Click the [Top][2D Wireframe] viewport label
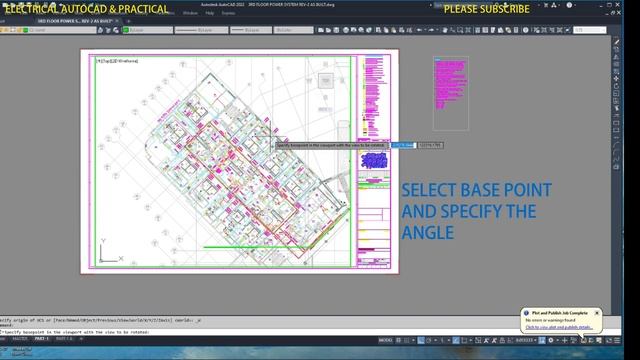This screenshot has width=640, height=360. click(117, 61)
